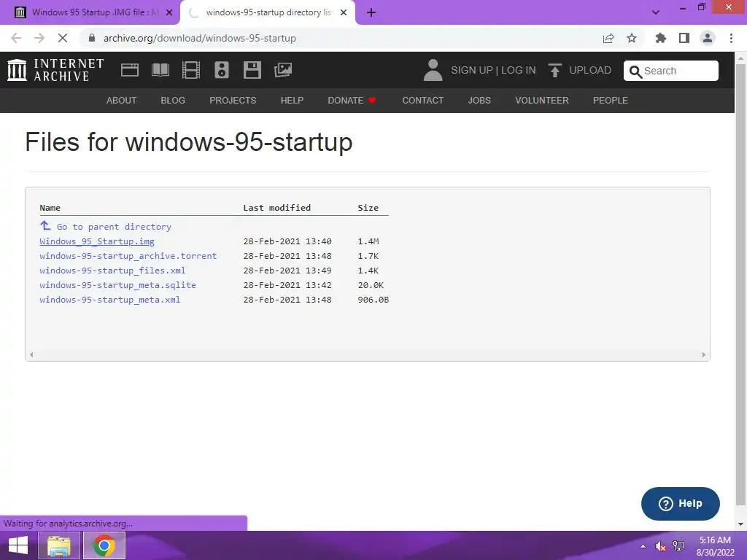Viewport: 747px width, 560px height.
Task: Click the file list right scroll arrow
Action: [704, 355]
